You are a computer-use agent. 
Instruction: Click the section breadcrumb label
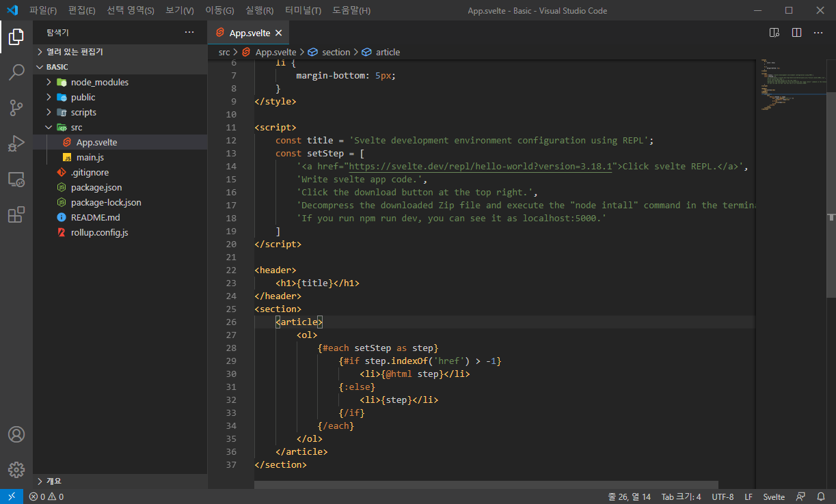336,52
